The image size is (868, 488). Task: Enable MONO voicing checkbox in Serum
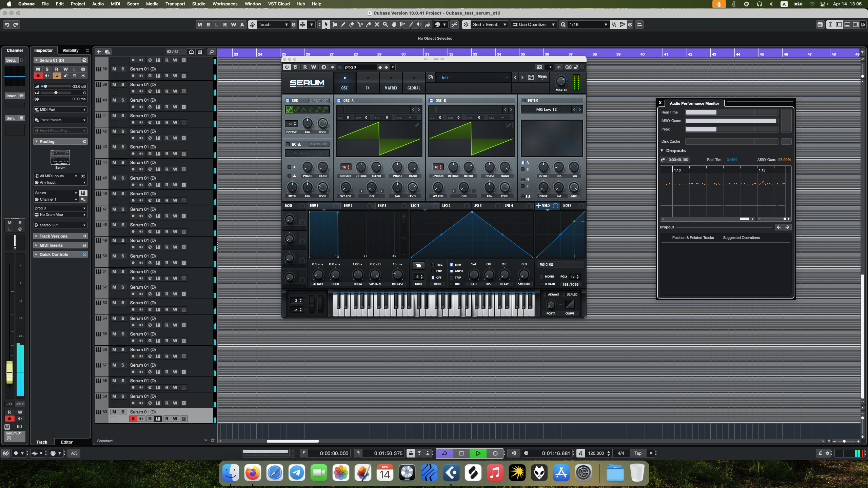point(541,277)
